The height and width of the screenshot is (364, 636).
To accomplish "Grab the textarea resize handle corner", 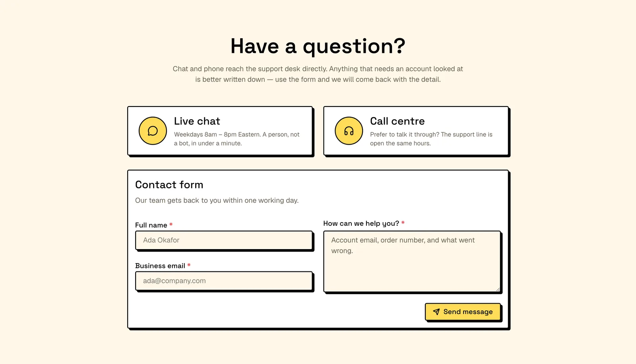I will pyautogui.click(x=497, y=289).
